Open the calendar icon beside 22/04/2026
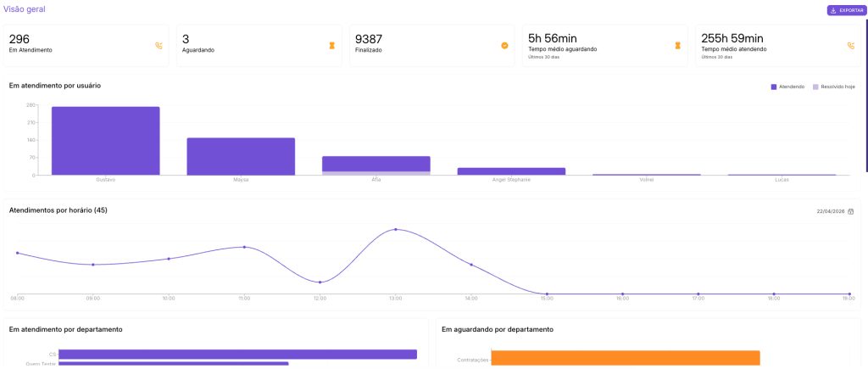 tap(850, 211)
